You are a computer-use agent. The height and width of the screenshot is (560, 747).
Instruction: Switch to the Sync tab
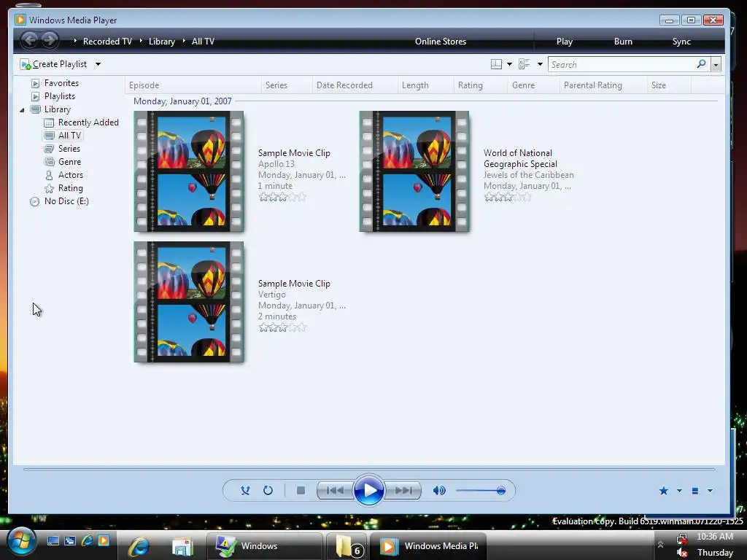tap(681, 42)
